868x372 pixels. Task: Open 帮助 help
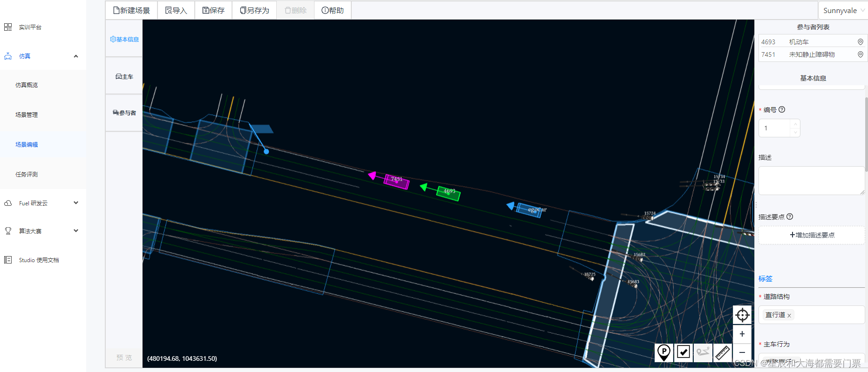pos(333,10)
